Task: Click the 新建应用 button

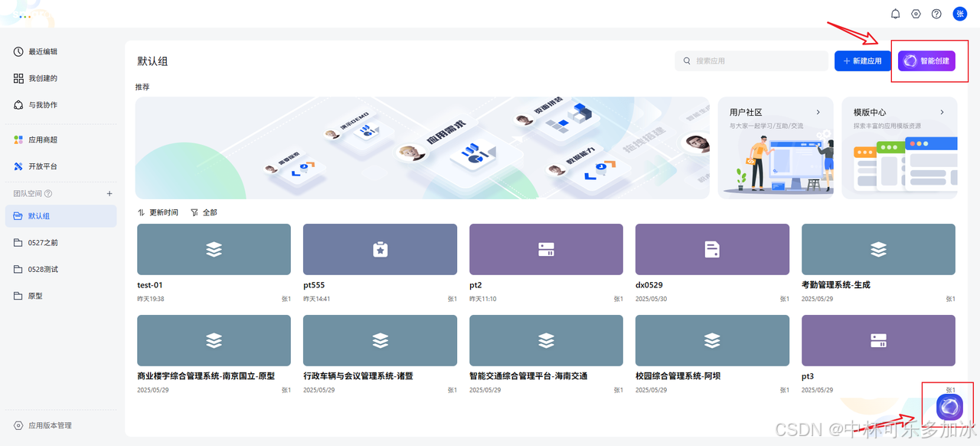Action: coord(863,61)
